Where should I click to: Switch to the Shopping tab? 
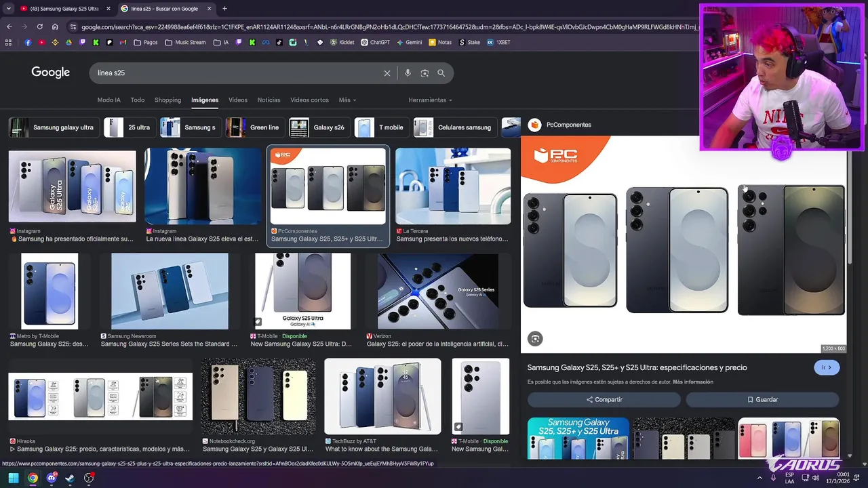(167, 100)
